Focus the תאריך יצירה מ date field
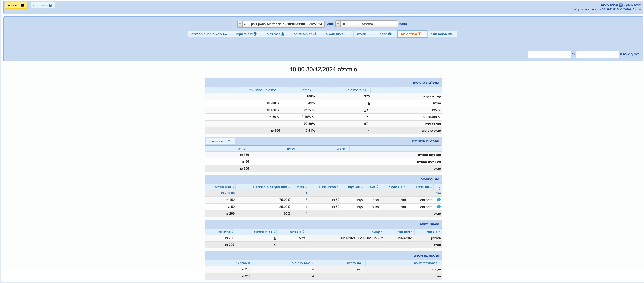644x283 pixels. pos(597,54)
